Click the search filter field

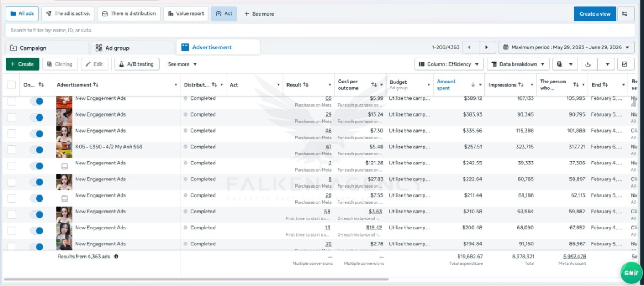pyautogui.click(x=320, y=31)
